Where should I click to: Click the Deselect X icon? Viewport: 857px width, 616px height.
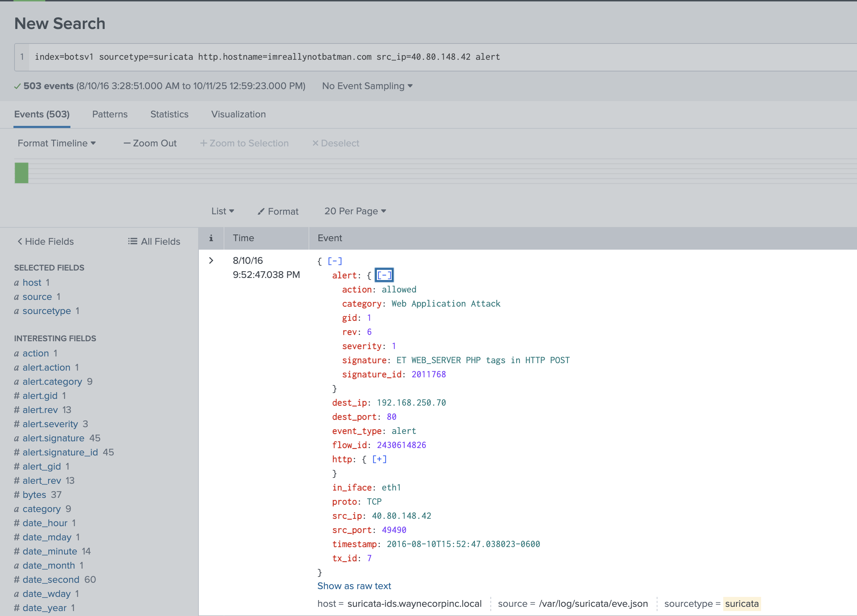(315, 144)
